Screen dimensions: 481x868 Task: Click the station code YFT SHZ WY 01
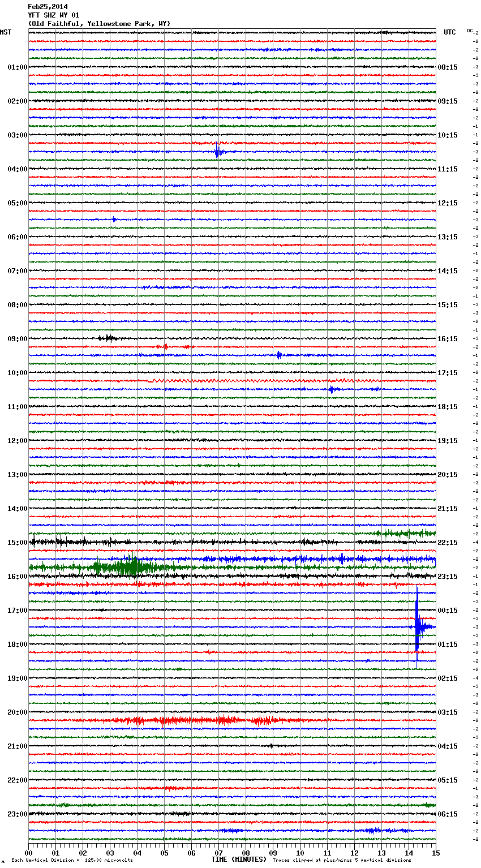click(54, 15)
